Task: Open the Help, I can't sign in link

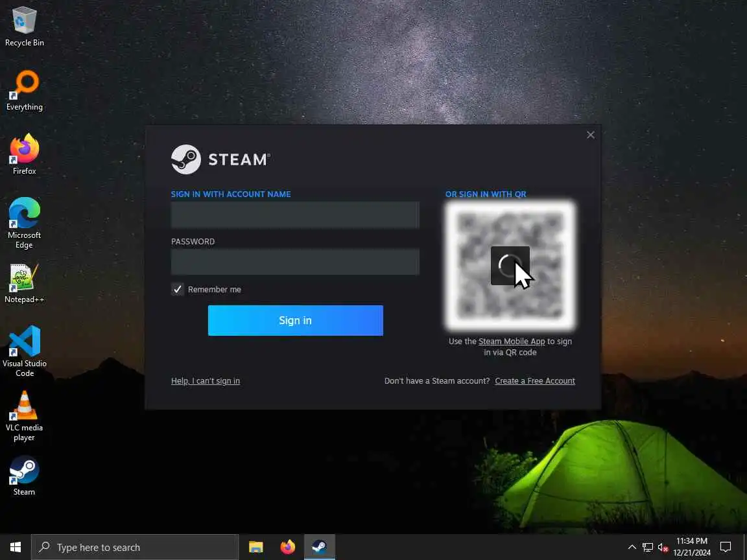Action: (x=206, y=381)
